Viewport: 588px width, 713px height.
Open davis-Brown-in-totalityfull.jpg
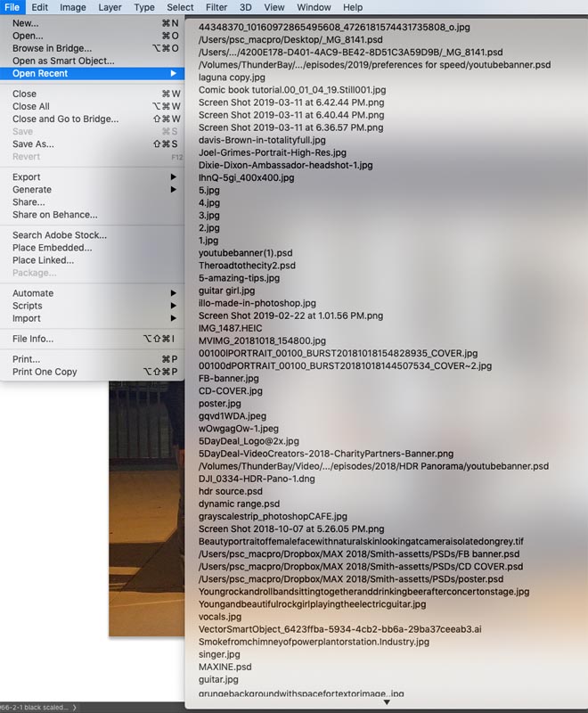pyautogui.click(x=262, y=140)
